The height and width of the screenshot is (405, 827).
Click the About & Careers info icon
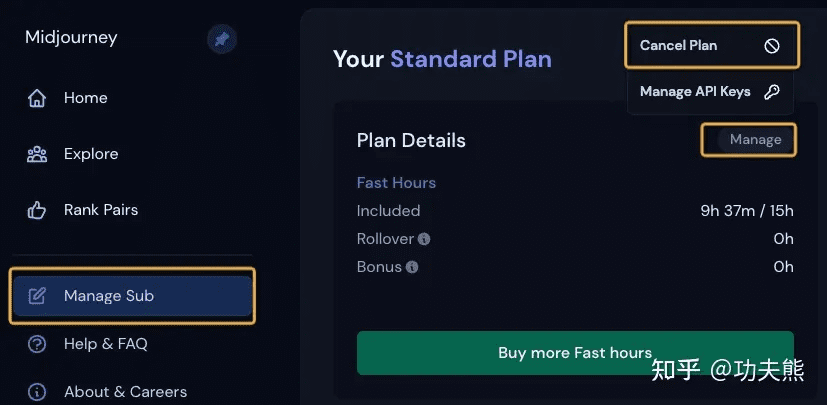37,392
